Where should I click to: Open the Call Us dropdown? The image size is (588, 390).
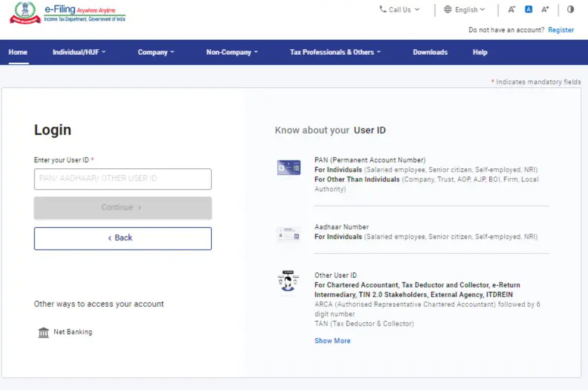[399, 10]
